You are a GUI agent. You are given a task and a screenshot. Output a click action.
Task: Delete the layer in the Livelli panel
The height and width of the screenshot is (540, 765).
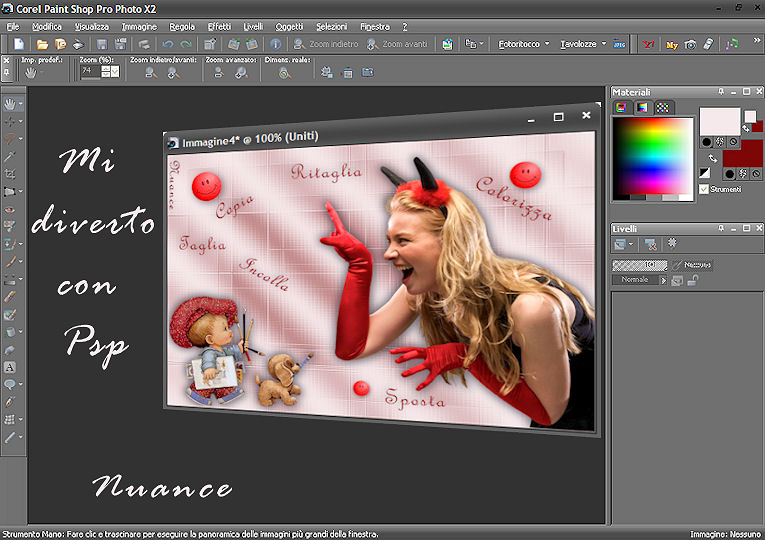[650, 243]
